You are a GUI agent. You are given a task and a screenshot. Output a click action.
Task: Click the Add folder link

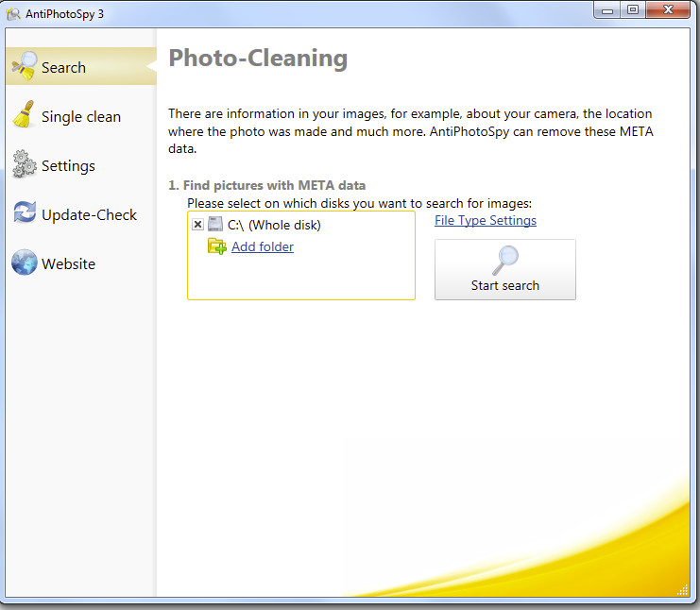coord(263,246)
